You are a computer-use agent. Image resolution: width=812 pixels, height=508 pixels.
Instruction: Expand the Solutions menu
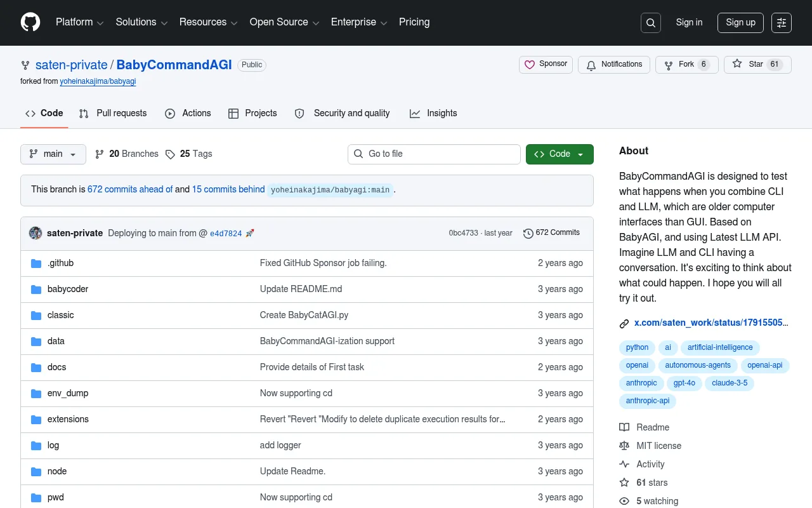tap(141, 22)
